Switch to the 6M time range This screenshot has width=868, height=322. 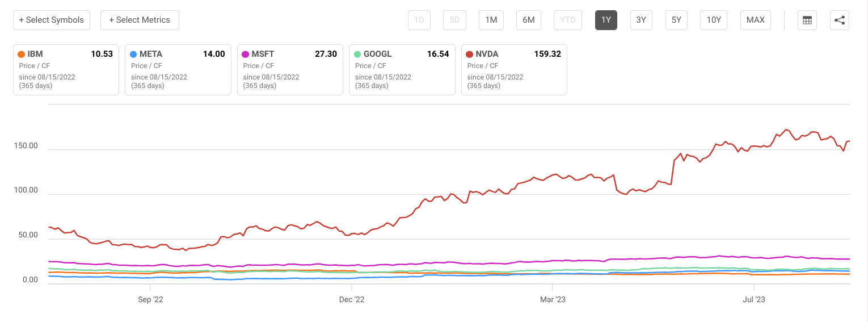[529, 20]
